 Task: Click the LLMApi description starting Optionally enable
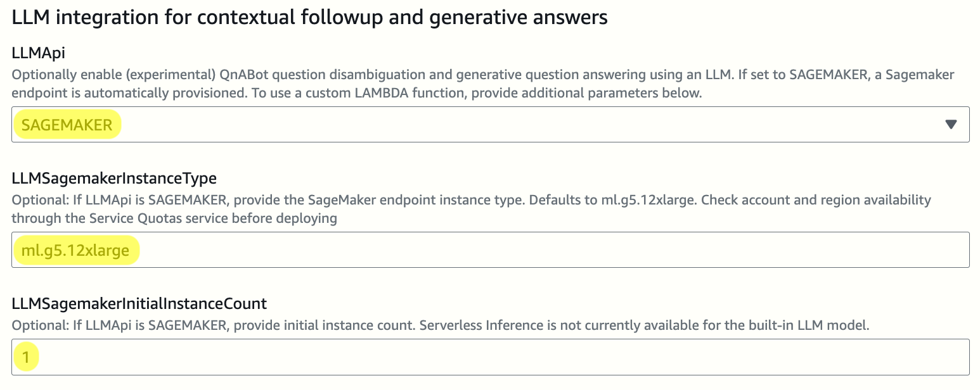tap(483, 84)
